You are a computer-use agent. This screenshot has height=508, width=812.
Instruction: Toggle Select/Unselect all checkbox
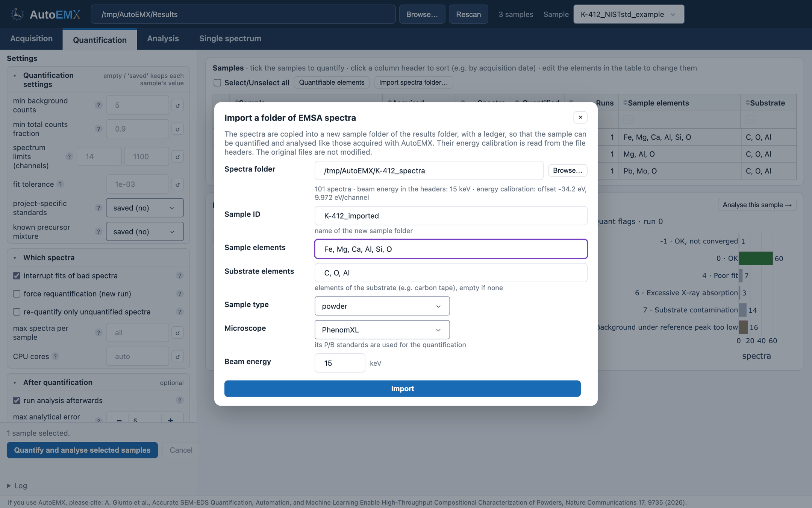[x=217, y=83]
